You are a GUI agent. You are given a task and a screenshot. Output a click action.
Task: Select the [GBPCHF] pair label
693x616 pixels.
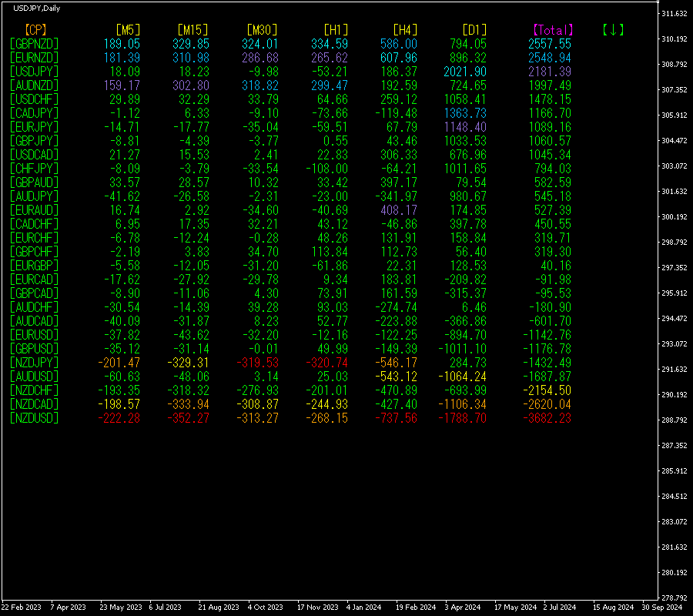pyautogui.click(x=34, y=252)
